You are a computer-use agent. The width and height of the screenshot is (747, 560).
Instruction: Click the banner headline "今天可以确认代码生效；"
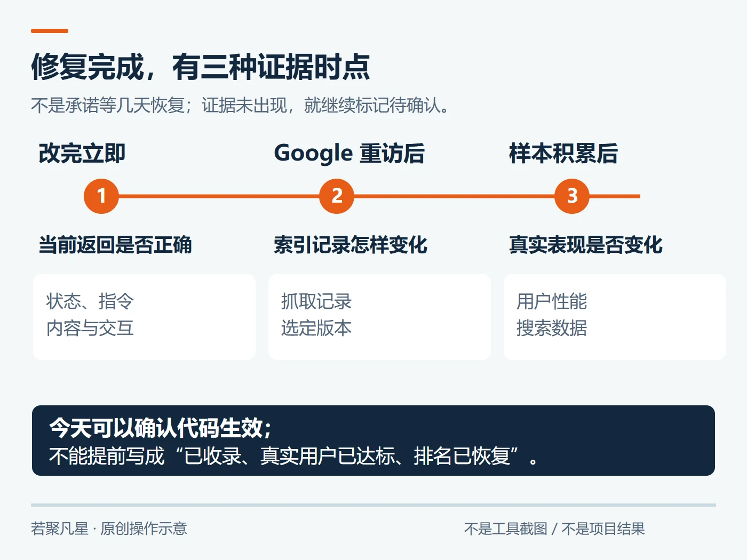click(161, 428)
